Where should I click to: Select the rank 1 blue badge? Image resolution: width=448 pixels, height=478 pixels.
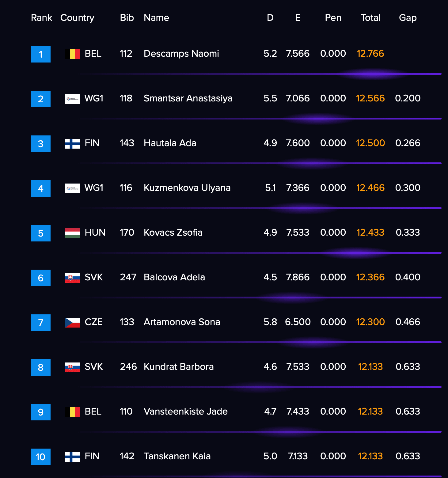pyautogui.click(x=41, y=54)
